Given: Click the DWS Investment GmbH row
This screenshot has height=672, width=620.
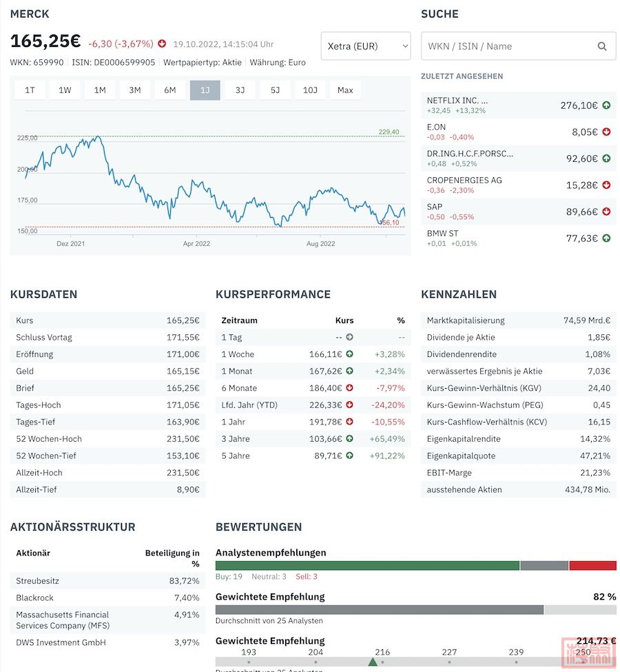Looking at the screenshot, I should pos(107,642).
